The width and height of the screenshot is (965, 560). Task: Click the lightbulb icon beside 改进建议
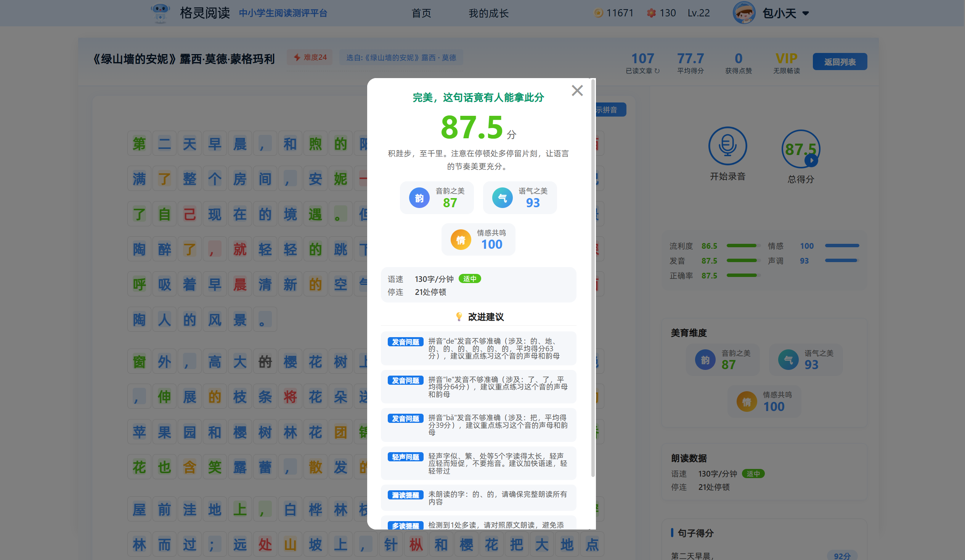point(459,316)
